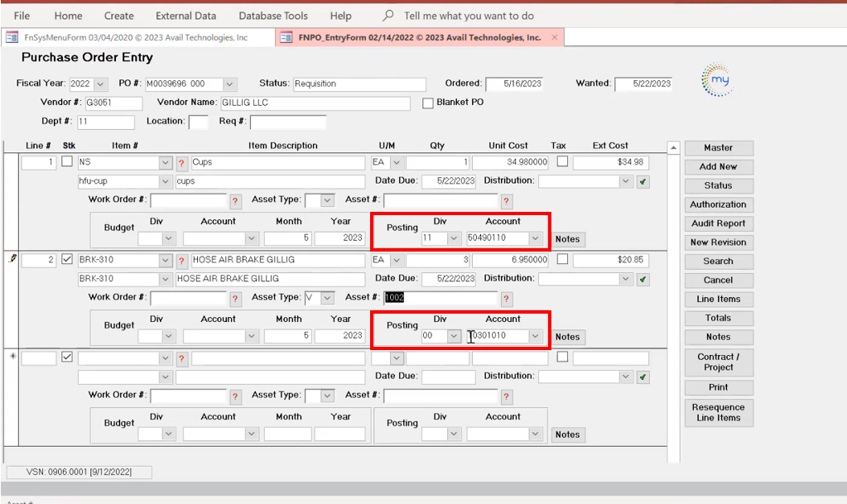This screenshot has width=847, height=504.
Task: Open the Posting Account dropdown for line 1
Action: pos(536,238)
